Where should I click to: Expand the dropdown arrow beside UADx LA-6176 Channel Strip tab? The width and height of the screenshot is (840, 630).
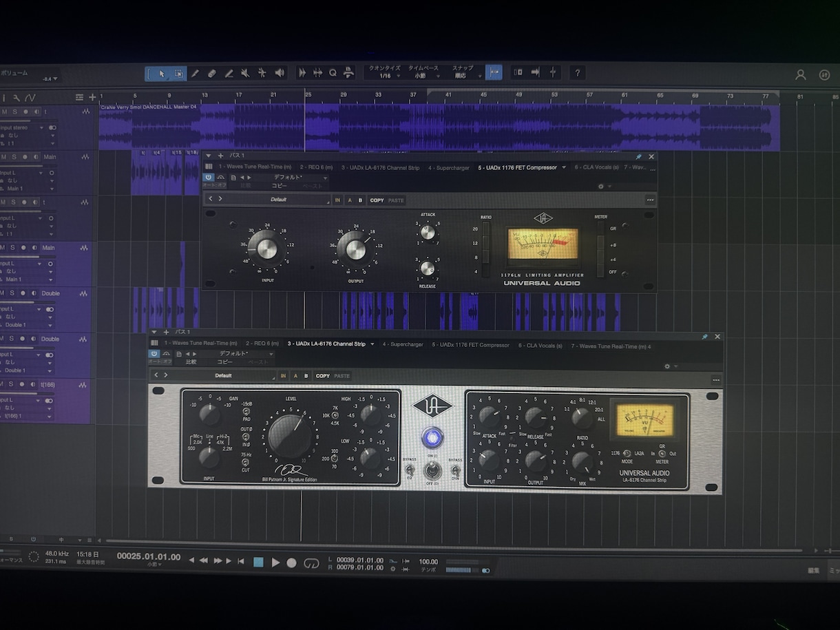(x=372, y=344)
